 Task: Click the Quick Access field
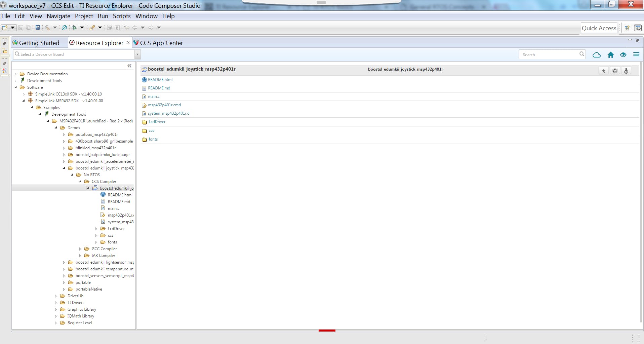tap(599, 28)
